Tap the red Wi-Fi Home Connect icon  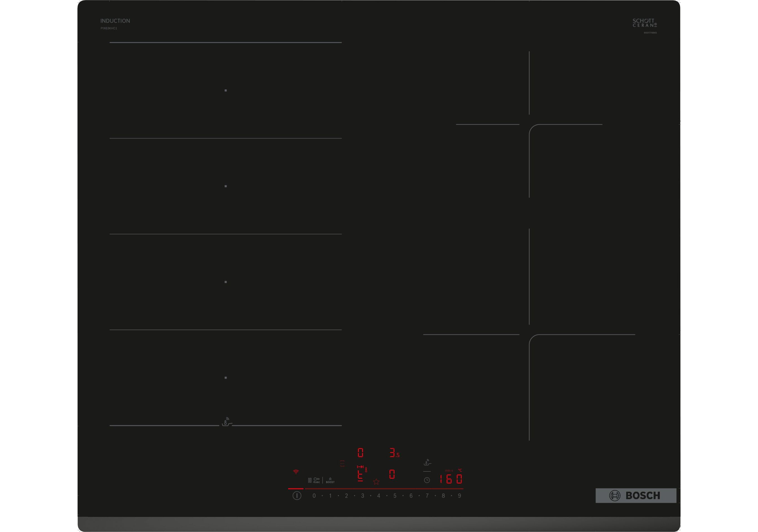pos(296,472)
